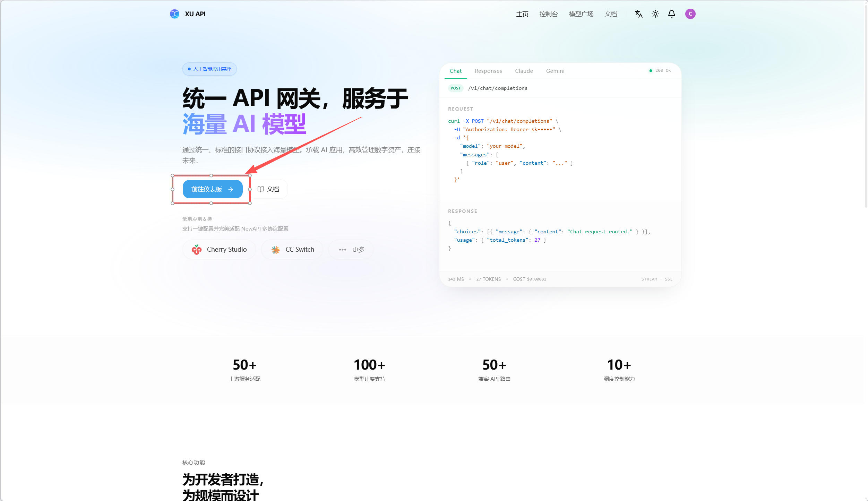This screenshot has height=501, width=868.
Task: Click the /v1/chat/completions endpoint path
Action: (497, 88)
